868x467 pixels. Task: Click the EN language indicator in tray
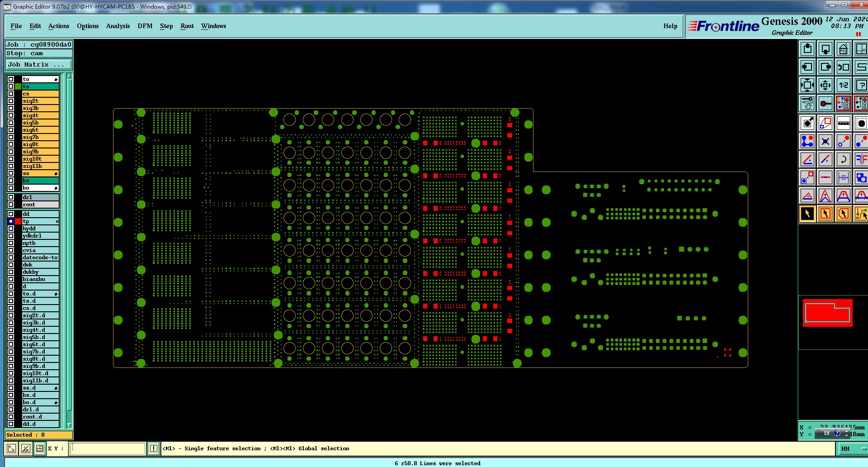826,434
